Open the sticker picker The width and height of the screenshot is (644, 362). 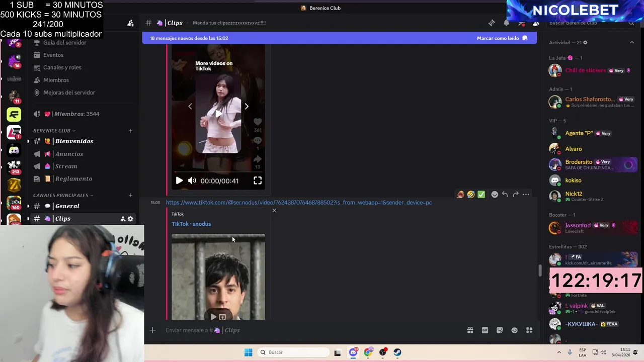click(x=500, y=330)
